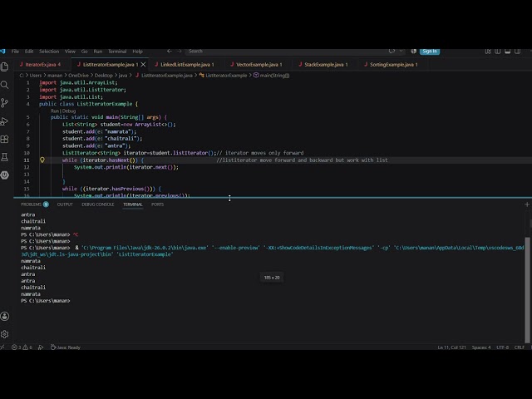Screen dimensions: 532x399
Task: Click the lightbulb code action on line 11
Action: 42,160
